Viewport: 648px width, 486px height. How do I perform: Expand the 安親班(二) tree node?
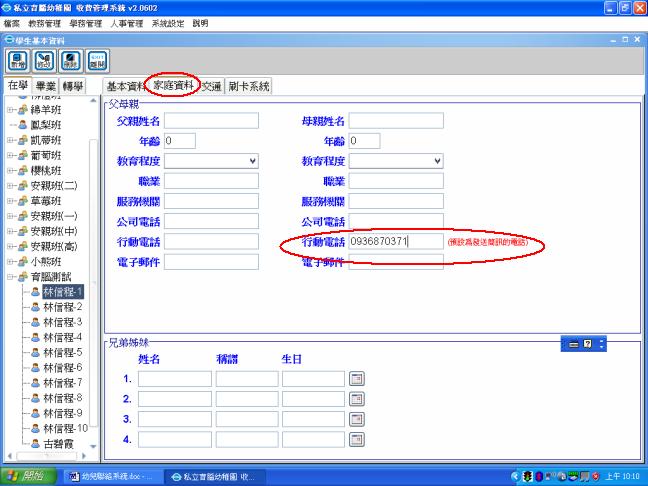[9, 186]
